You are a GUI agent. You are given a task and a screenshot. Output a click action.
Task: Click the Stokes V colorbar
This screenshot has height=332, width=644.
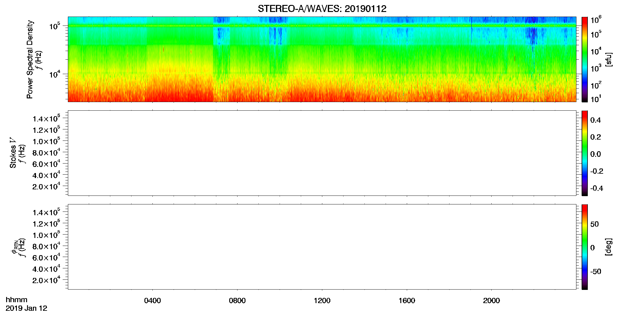[x=584, y=153]
